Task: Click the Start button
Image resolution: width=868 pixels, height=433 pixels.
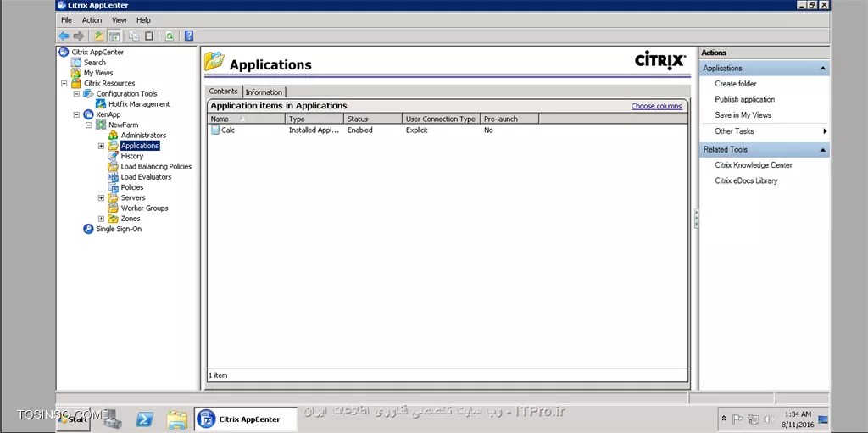Action: pyautogui.click(x=74, y=419)
